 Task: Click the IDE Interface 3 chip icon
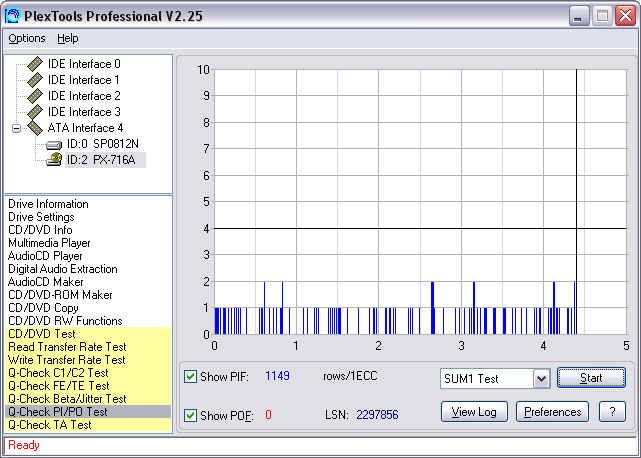[x=35, y=112]
